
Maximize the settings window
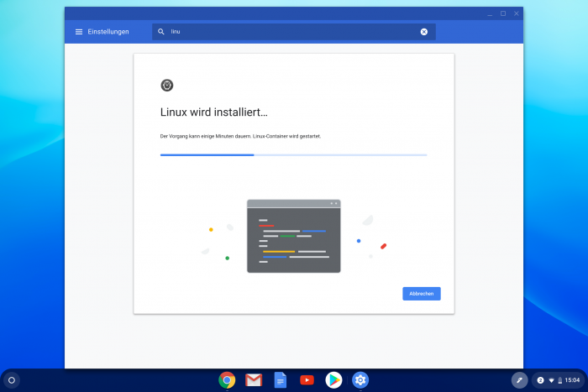click(x=503, y=13)
